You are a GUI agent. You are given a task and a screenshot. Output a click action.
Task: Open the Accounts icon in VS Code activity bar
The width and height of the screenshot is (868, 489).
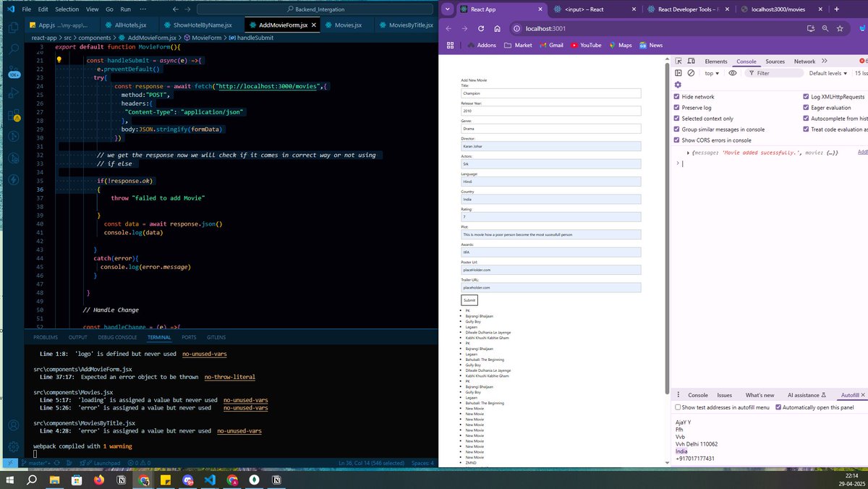12,425
